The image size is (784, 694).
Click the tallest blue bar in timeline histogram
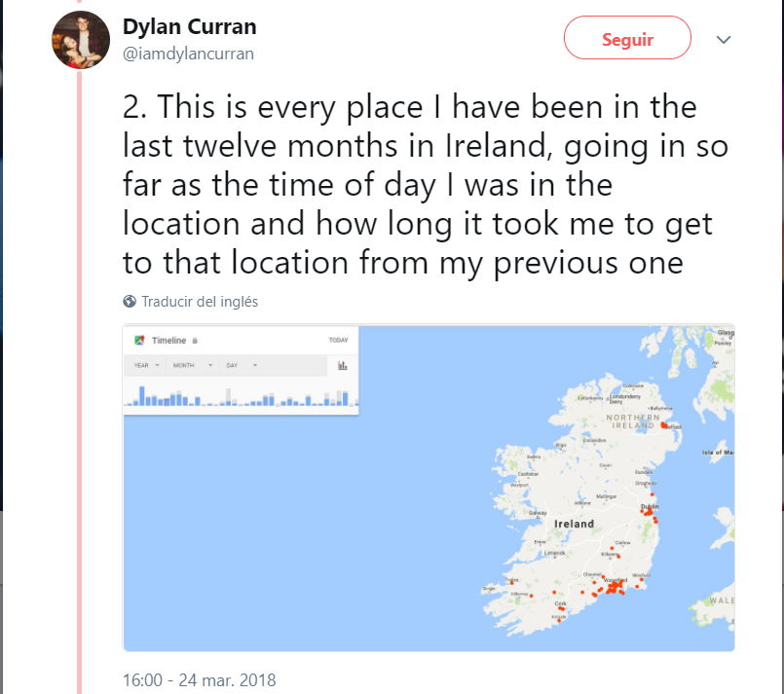[x=142, y=396]
